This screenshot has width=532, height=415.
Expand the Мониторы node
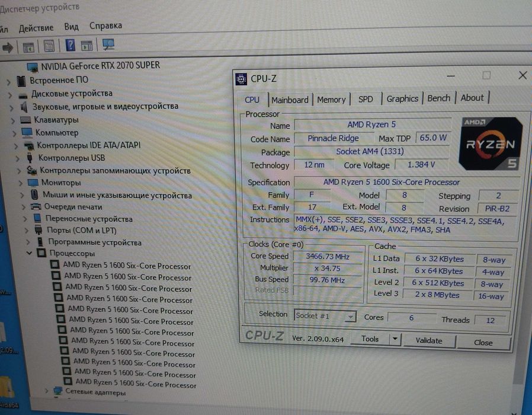pyautogui.click(x=20, y=183)
